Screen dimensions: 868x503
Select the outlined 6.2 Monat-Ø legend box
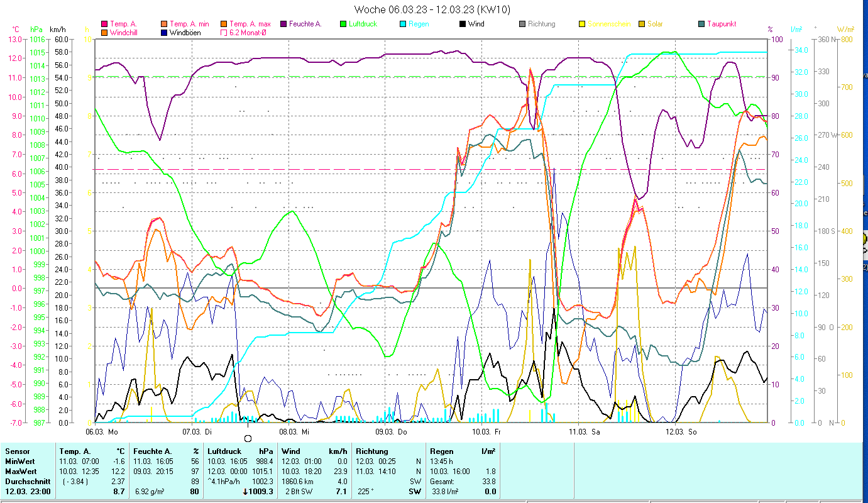click(x=224, y=33)
